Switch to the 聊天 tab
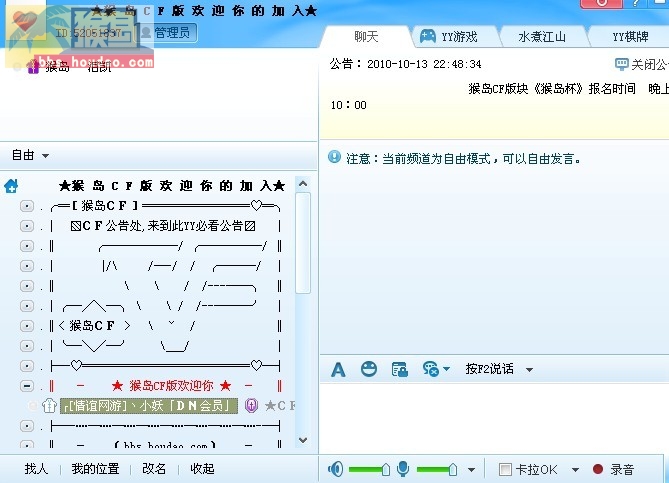Viewport: 669px width, 483px height. click(366, 36)
